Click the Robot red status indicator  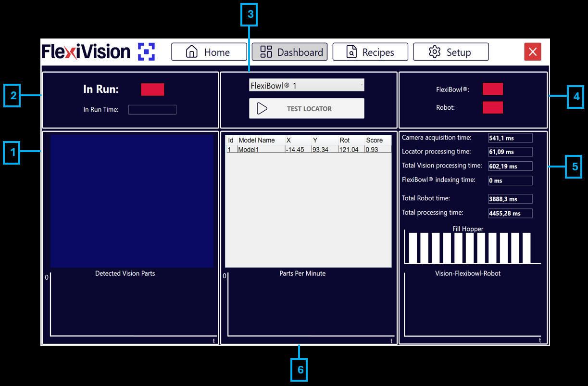(x=493, y=107)
